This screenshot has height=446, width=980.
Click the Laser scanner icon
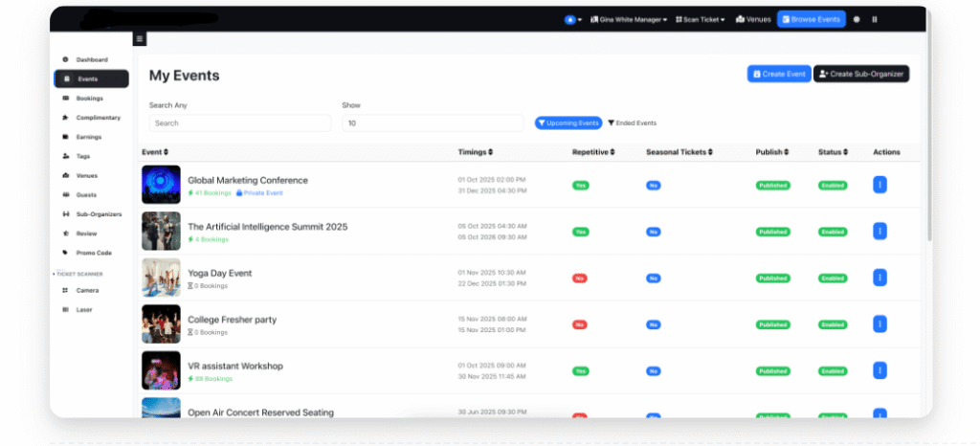(x=65, y=310)
